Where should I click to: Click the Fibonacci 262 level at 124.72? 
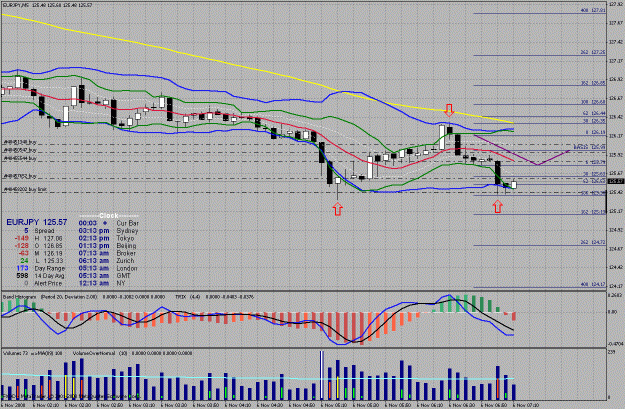pyautogui.click(x=593, y=242)
